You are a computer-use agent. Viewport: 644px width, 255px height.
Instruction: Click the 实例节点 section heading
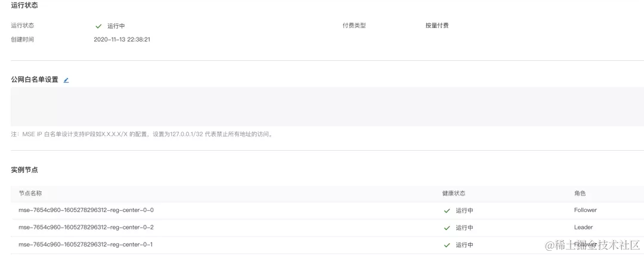[24, 170]
